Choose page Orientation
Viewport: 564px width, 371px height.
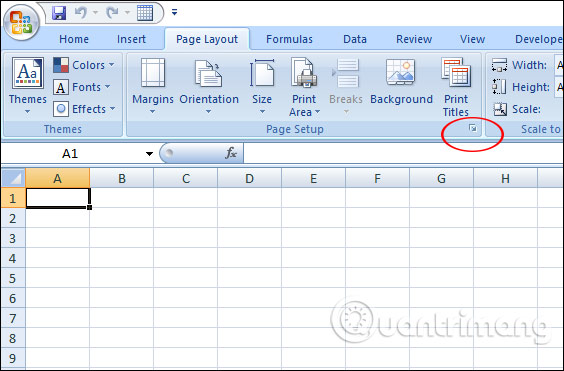[x=209, y=86]
